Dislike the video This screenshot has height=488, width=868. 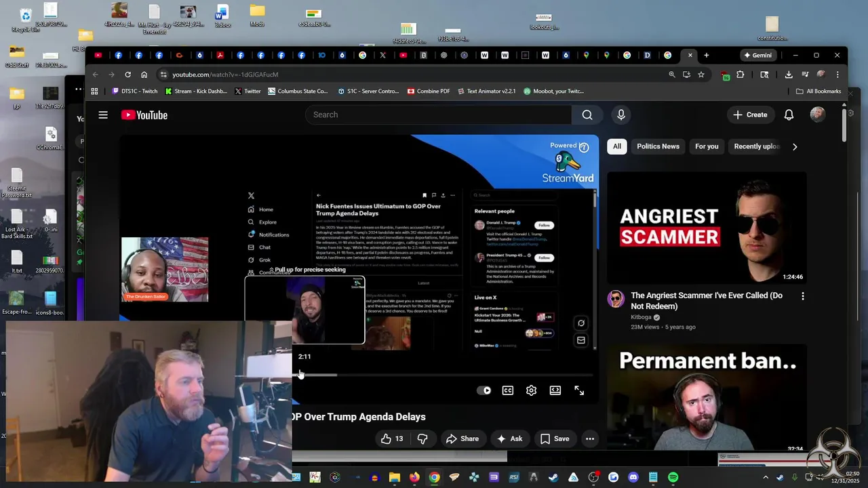422,439
